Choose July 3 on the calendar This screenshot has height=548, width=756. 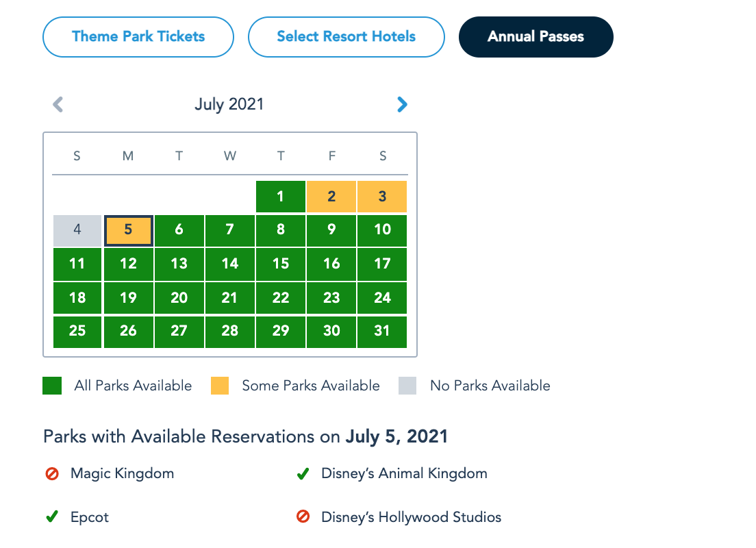point(382,197)
